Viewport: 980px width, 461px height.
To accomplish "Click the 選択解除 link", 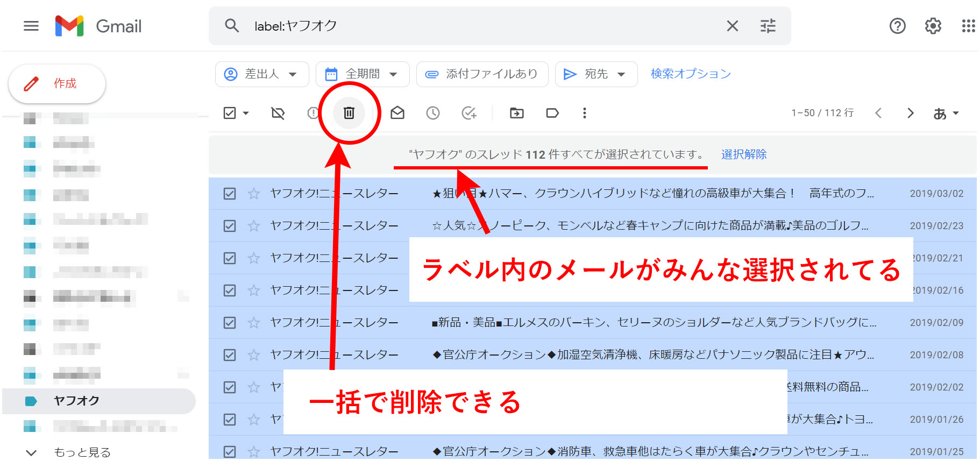I will click(744, 154).
